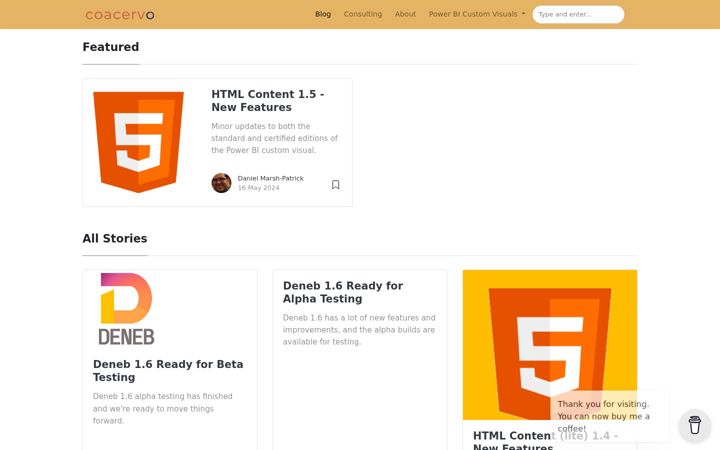
Task: Open the Consulting page link
Action: click(363, 14)
